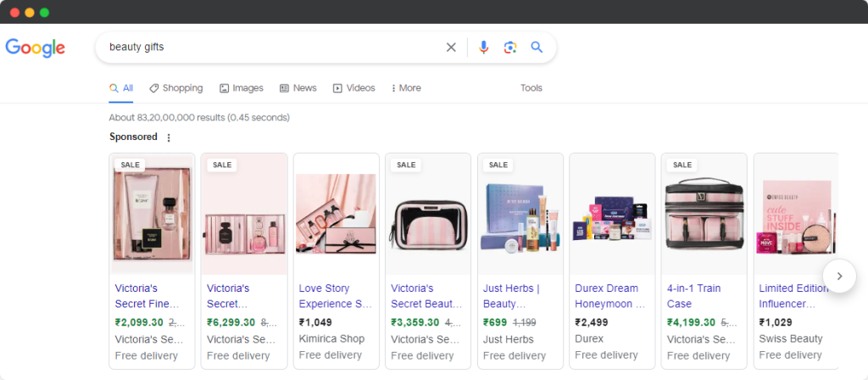Click the ₹699 sale price
The image size is (868, 380).
tap(495, 322)
